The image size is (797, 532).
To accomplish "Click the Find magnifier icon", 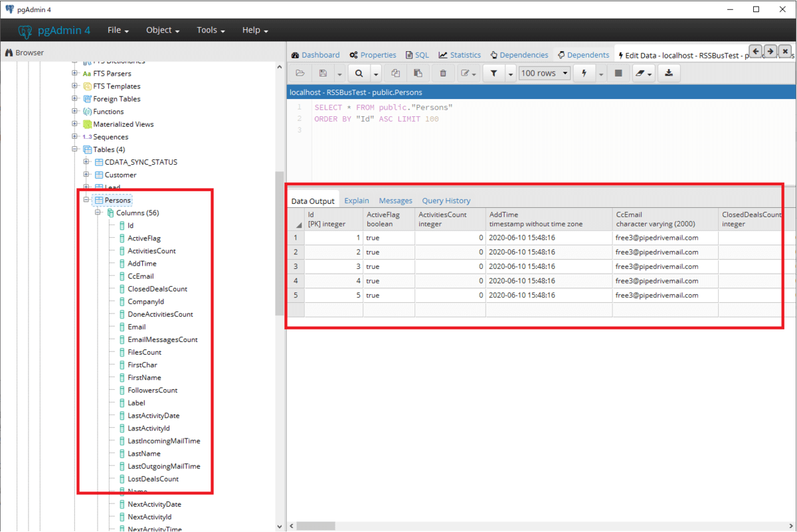I will pos(359,73).
